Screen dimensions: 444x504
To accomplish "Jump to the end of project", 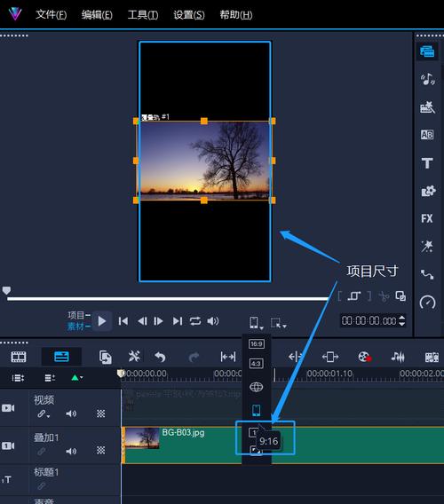I will [x=178, y=321].
